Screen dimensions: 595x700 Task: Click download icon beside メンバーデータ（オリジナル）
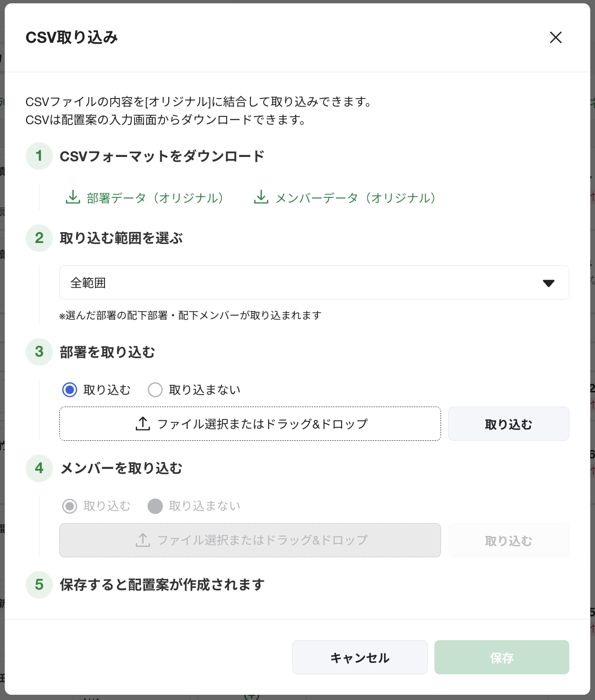(x=261, y=197)
